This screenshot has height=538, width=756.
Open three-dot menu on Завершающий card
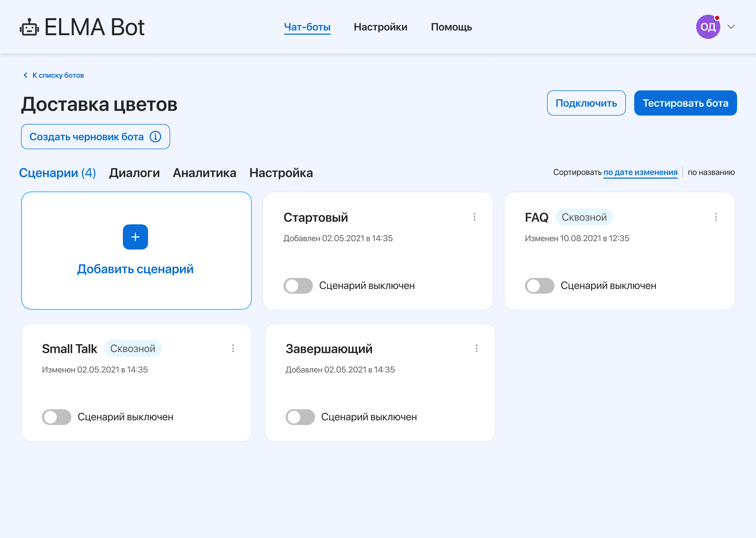[x=476, y=348]
